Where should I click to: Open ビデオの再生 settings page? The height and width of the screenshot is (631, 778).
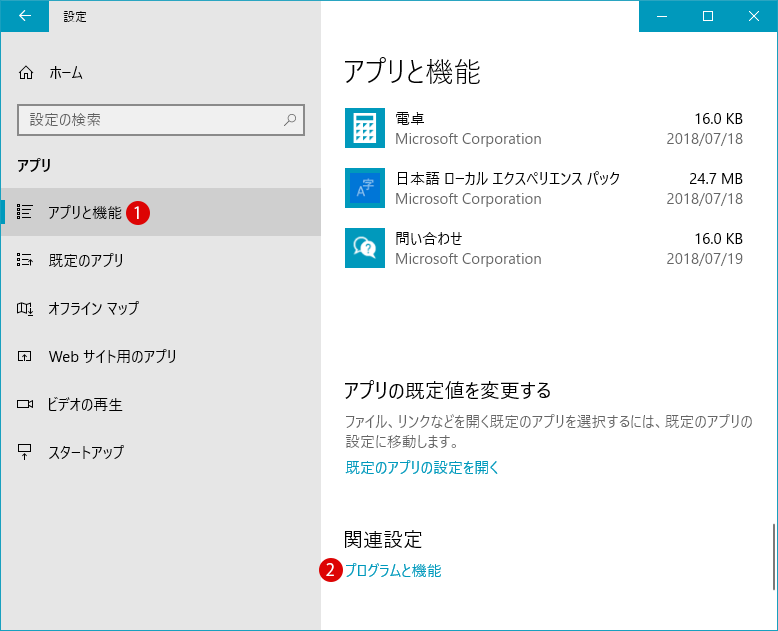tap(161, 404)
